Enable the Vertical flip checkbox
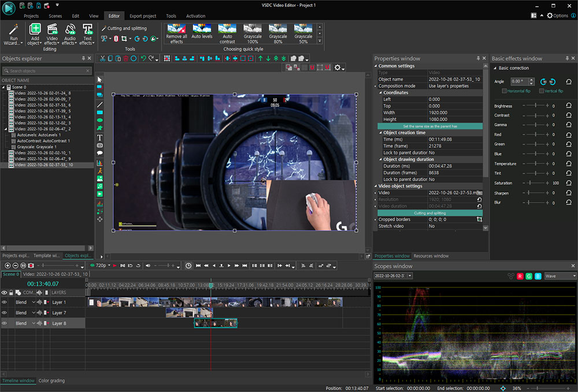 coord(542,91)
